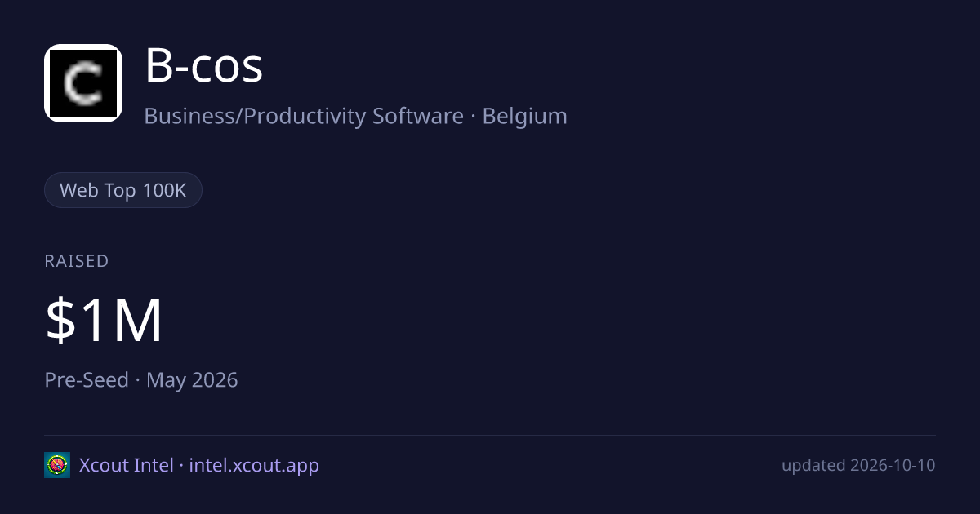Click the $1M raised amount
The height and width of the screenshot is (514, 980).
pos(105,321)
